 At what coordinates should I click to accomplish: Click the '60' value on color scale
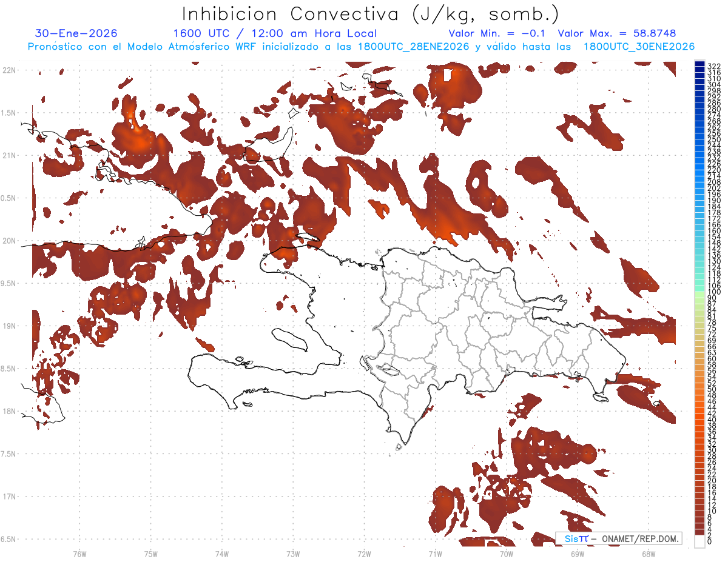712,359
